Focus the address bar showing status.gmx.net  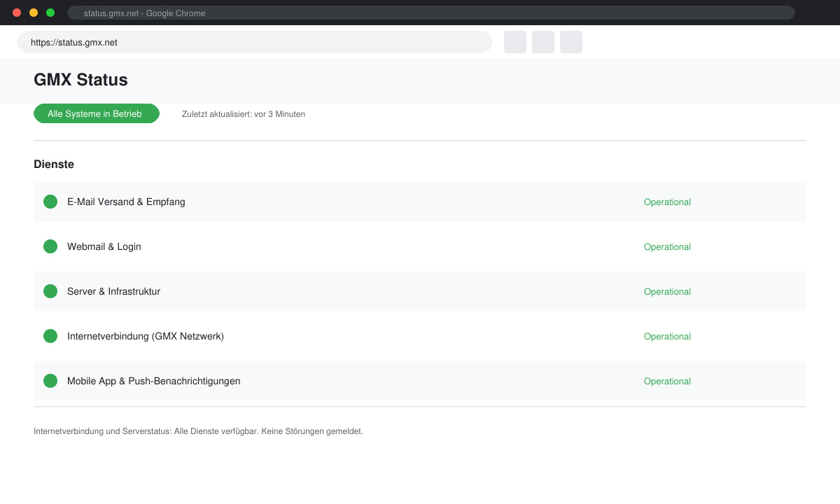(x=255, y=42)
